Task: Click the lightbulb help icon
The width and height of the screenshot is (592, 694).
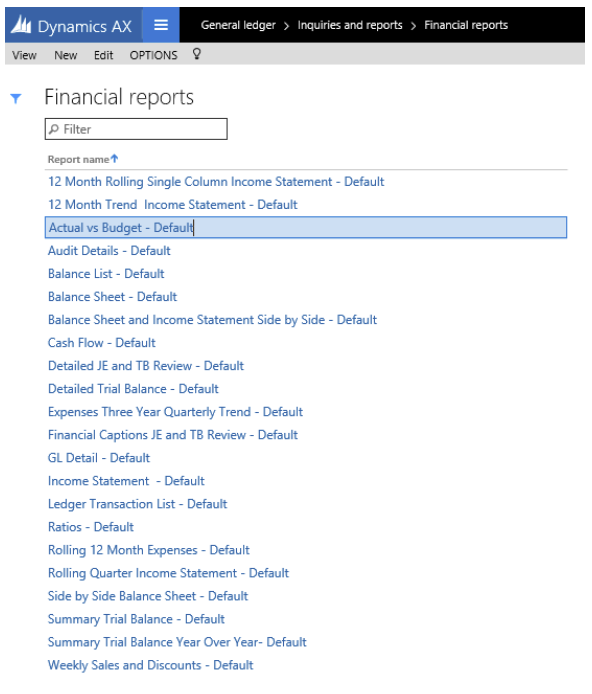Action: pos(197,54)
